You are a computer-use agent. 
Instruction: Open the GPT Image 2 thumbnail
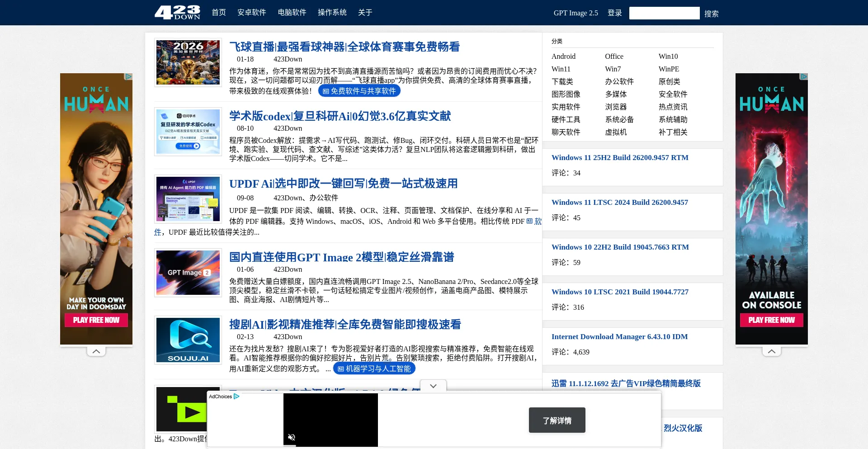(188, 273)
